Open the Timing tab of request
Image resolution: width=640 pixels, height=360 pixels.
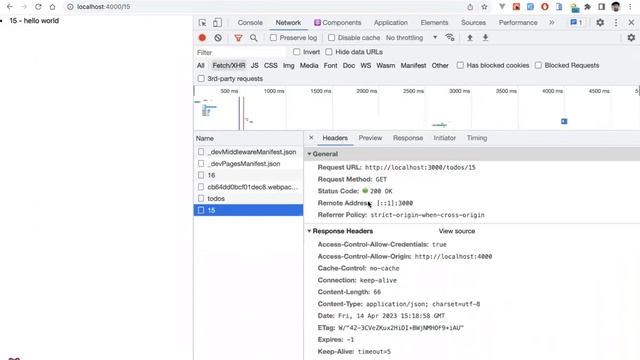[x=477, y=138]
